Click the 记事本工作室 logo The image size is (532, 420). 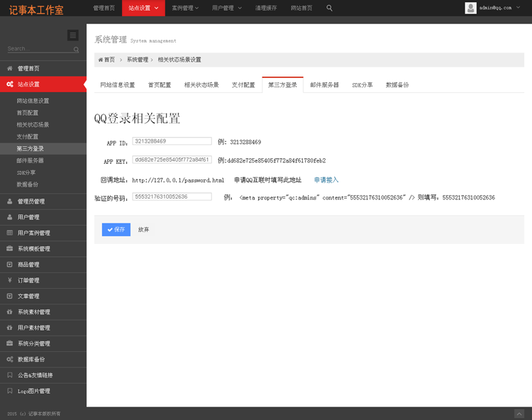(36, 10)
